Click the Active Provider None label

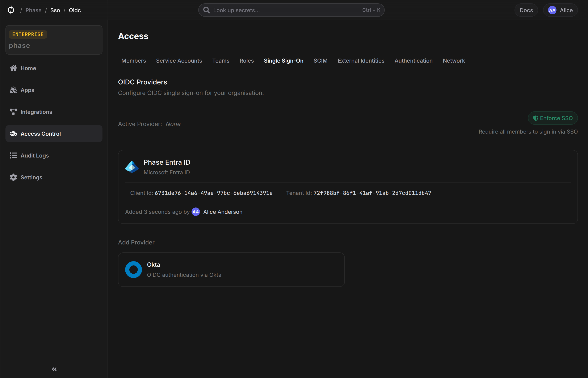[x=149, y=124]
